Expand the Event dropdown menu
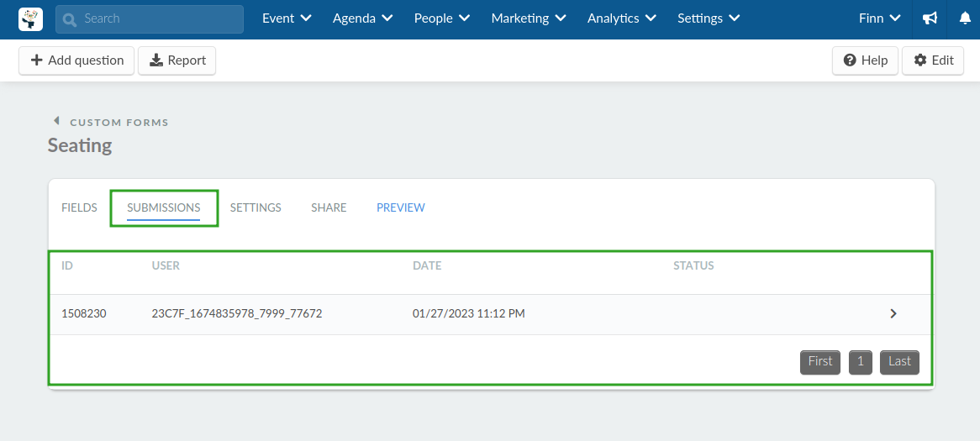Screen dimensions: 980x441 point(287,18)
